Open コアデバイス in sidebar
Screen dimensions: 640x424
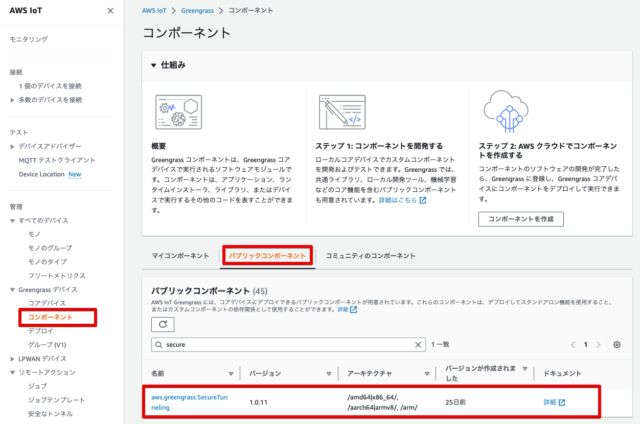[x=47, y=303]
